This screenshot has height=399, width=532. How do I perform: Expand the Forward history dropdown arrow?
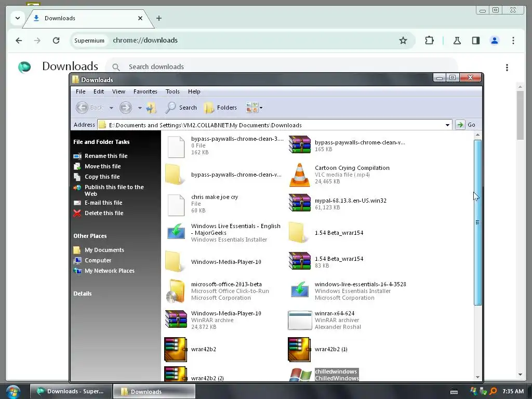click(140, 108)
